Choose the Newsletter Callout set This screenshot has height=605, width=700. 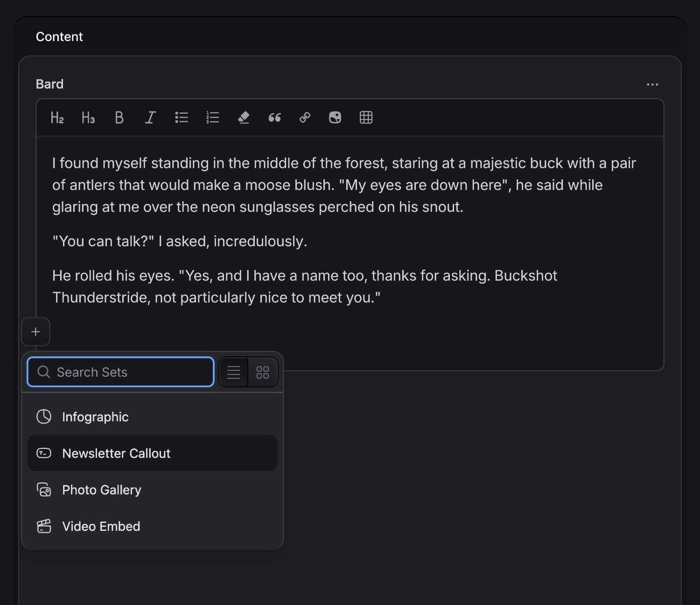pyautogui.click(x=116, y=453)
